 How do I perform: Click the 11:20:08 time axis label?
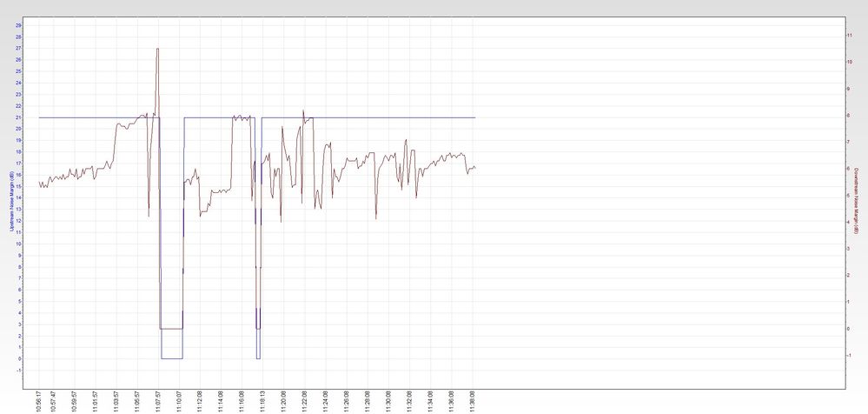tap(283, 401)
